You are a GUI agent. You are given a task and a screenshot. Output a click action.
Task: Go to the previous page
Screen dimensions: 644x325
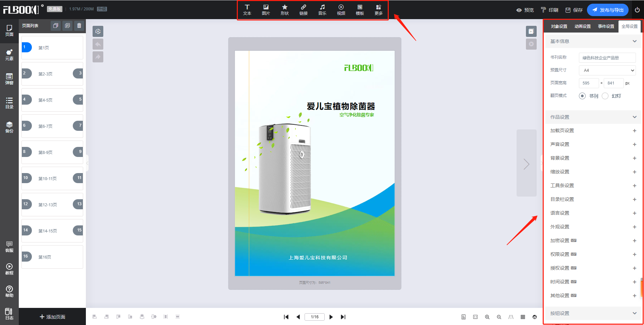(x=298, y=317)
